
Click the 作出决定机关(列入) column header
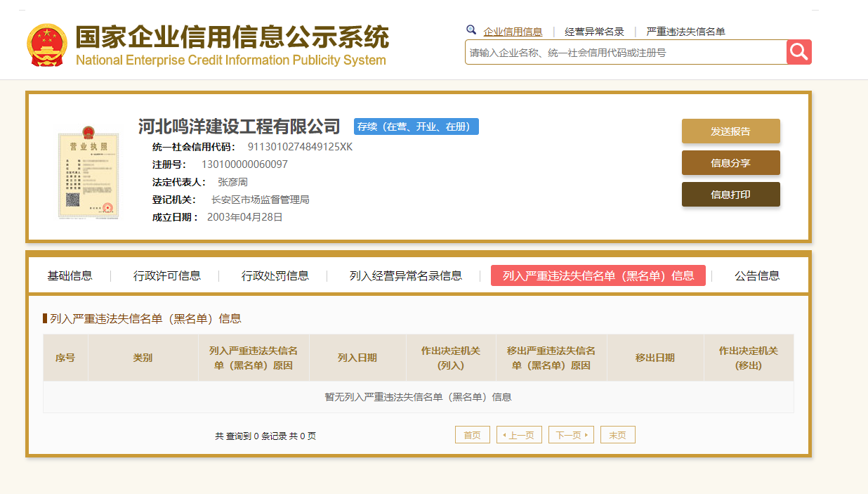(451, 358)
